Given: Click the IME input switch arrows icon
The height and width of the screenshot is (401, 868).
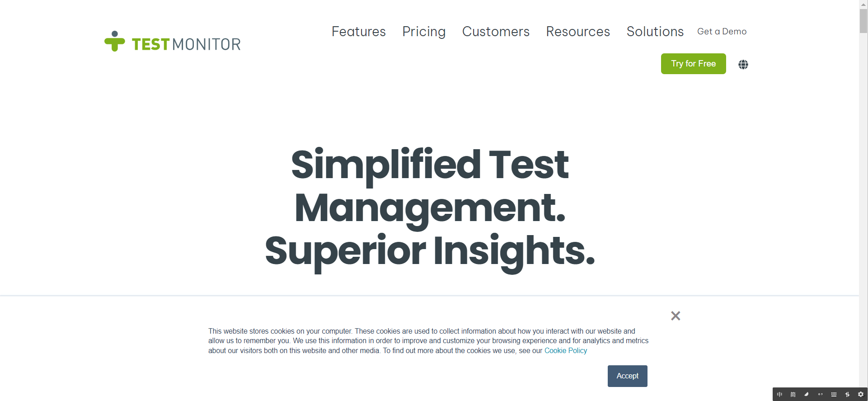Looking at the screenshot, I should coord(847,395).
